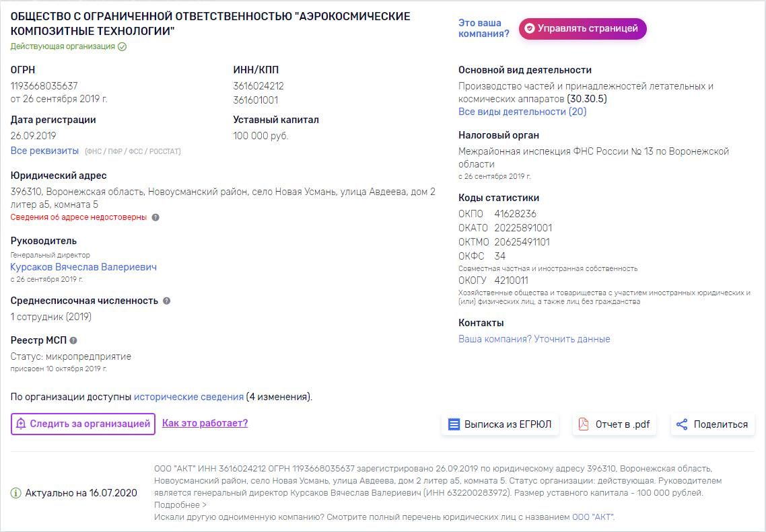766x532 pixels.
Task: Click the red PDF report icon
Action: click(584, 424)
